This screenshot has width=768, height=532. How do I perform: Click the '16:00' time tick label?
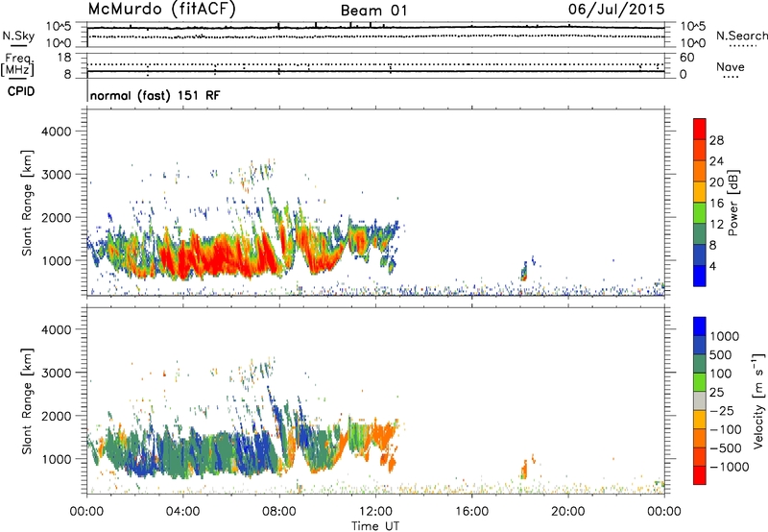(x=471, y=512)
